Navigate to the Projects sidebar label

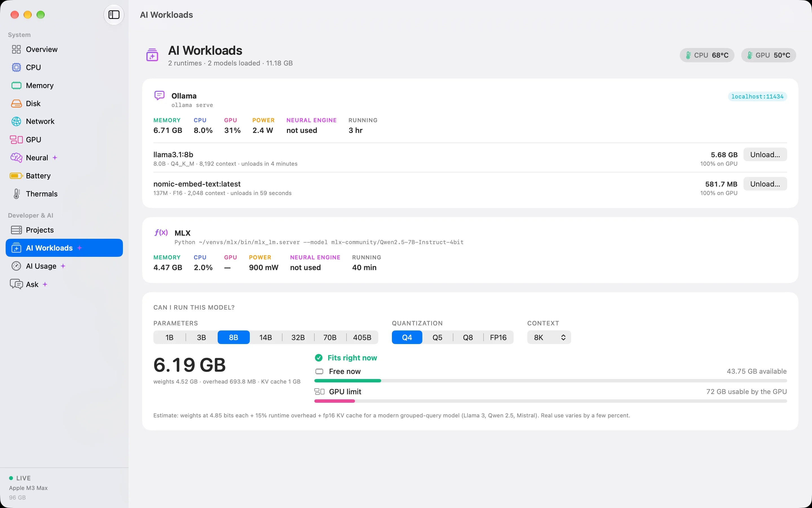(x=39, y=230)
